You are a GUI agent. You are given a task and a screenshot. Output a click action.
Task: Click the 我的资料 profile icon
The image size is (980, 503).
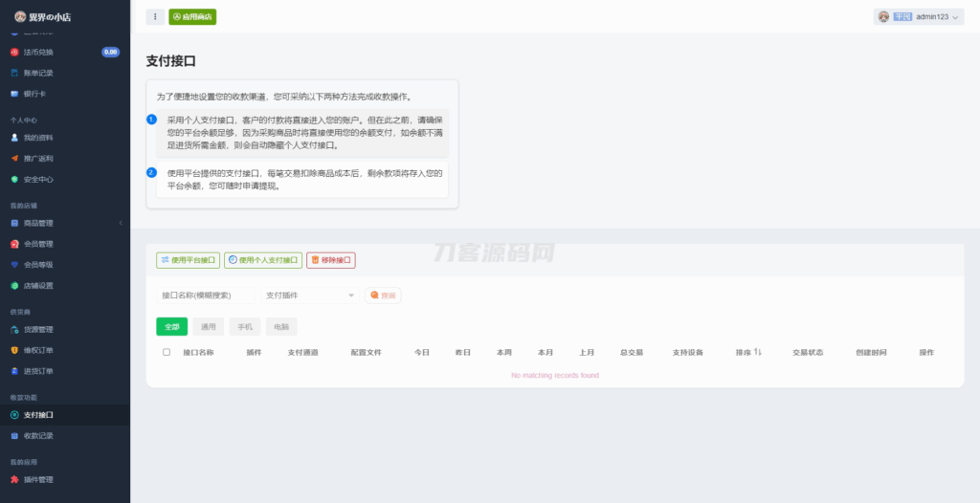tap(14, 138)
